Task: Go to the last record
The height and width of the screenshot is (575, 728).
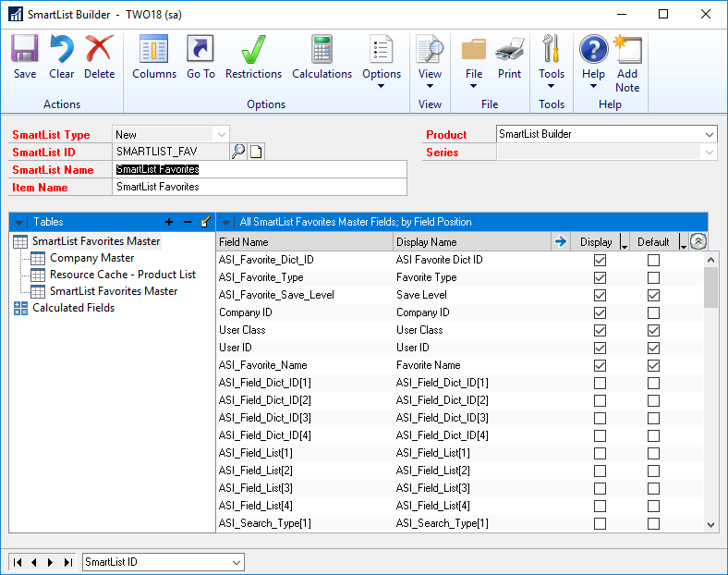Action: 67,562
